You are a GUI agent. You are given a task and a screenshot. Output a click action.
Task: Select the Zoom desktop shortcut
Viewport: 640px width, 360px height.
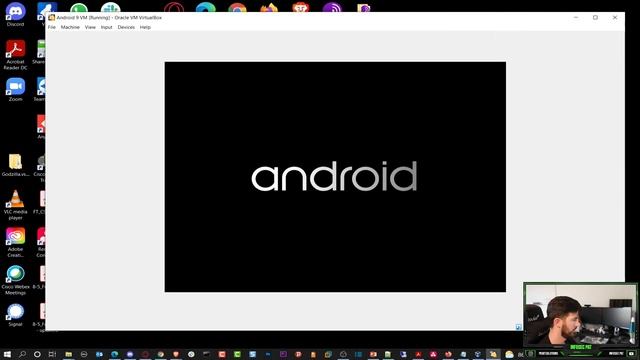16,89
